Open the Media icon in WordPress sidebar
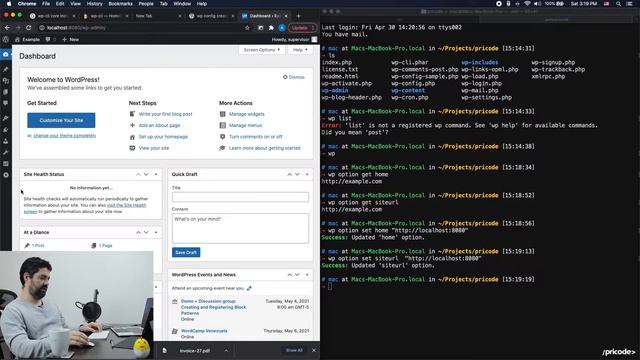The width and height of the screenshot is (640, 360). 6,81
